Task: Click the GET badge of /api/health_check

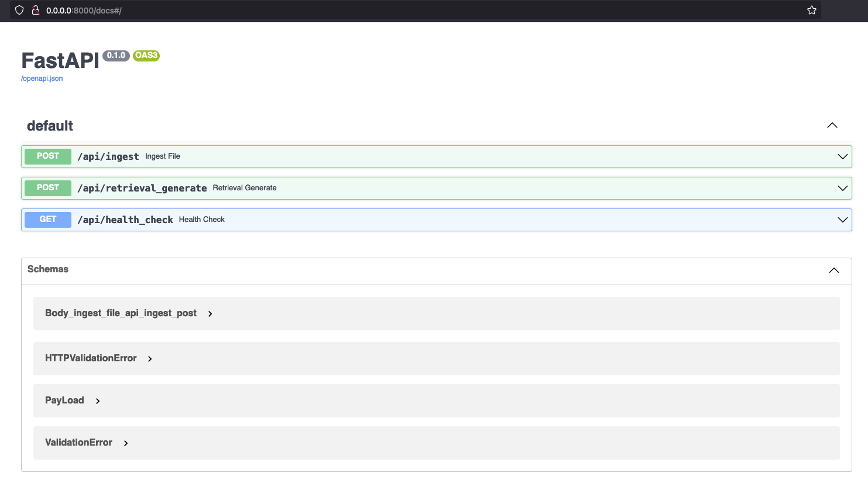Action: 48,220
